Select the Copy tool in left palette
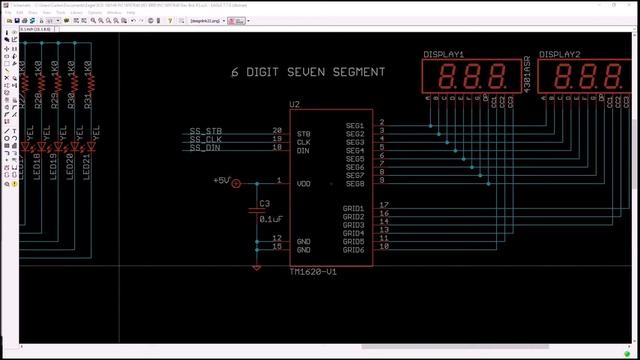This screenshot has width=640, height=360. point(14,49)
